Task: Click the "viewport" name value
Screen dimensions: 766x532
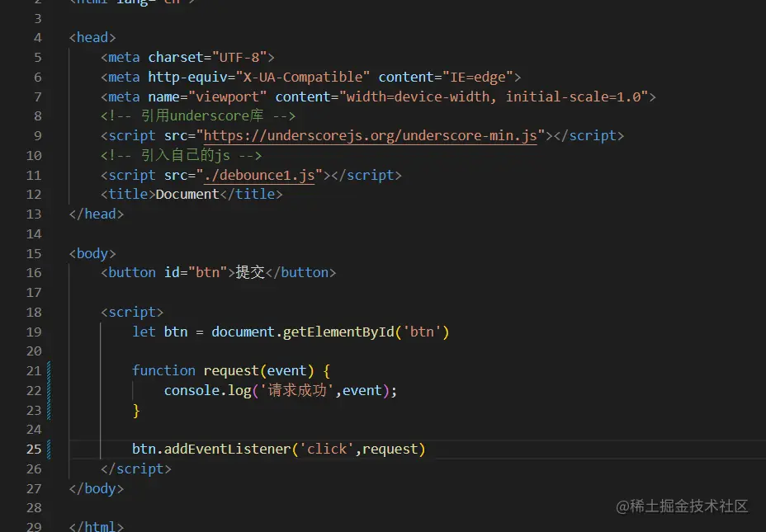Action: [227, 97]
